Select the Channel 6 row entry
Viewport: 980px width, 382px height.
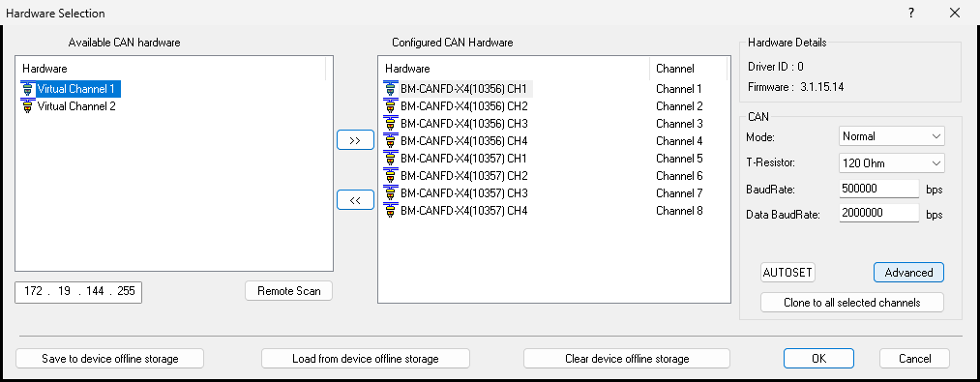679,176
